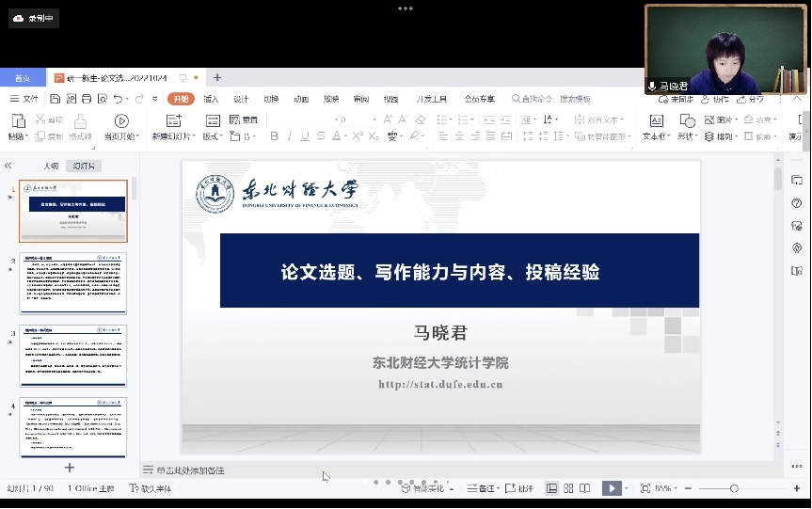Open the Shapes tool in ribbon
Image resolution: width=812 pixels, height=509 pixels.
687,120
